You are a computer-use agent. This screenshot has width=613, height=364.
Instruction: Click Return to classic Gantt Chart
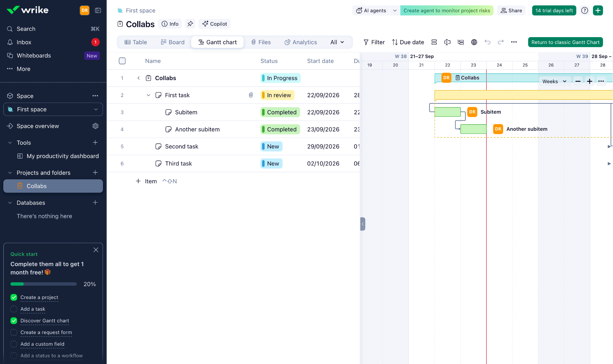(x=565, y=42)
